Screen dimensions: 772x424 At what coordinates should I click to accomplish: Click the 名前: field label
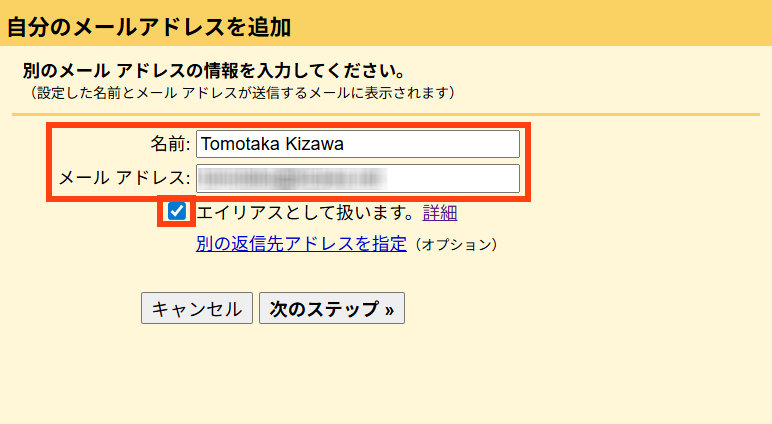(x=170, y=144)
